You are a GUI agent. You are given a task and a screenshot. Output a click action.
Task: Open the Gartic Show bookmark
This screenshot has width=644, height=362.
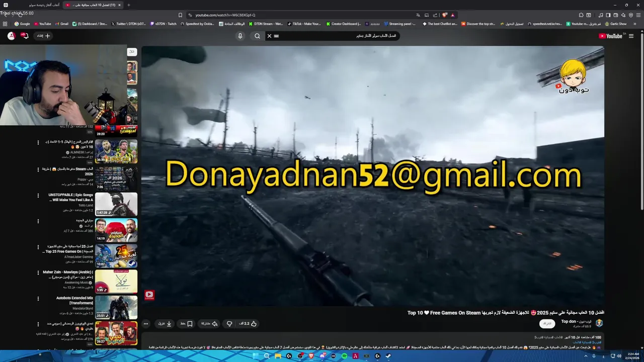(x=616, y=24)
